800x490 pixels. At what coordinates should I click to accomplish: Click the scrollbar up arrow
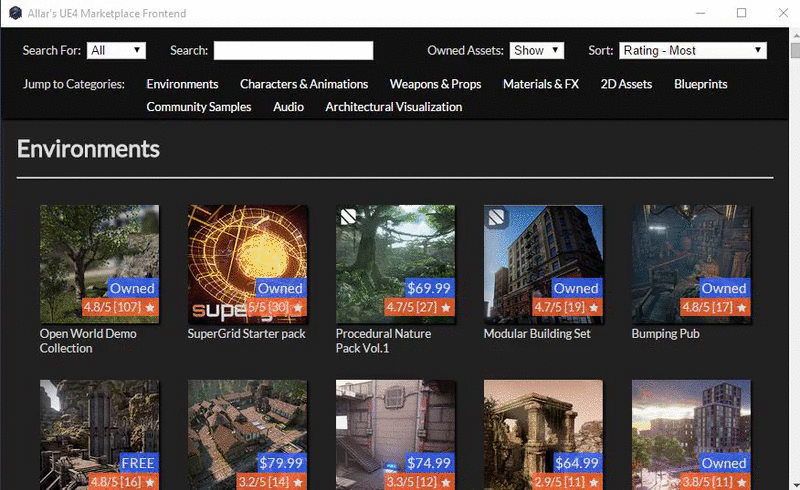pyautogui.click(x=795, y=36)
